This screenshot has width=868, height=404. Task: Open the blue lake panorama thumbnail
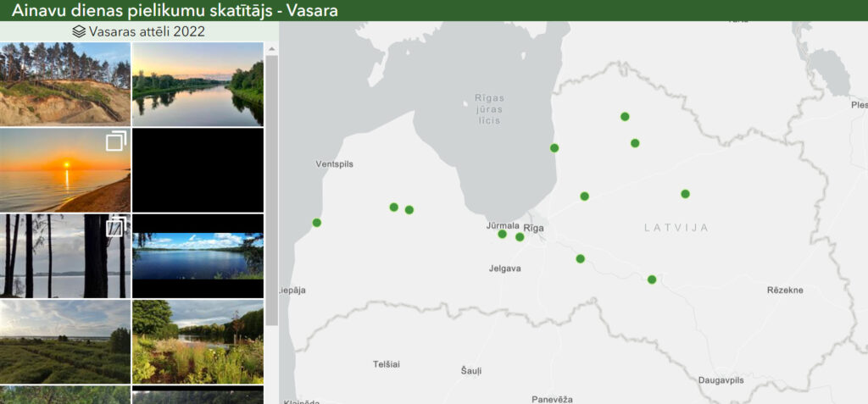coord(198,257)
